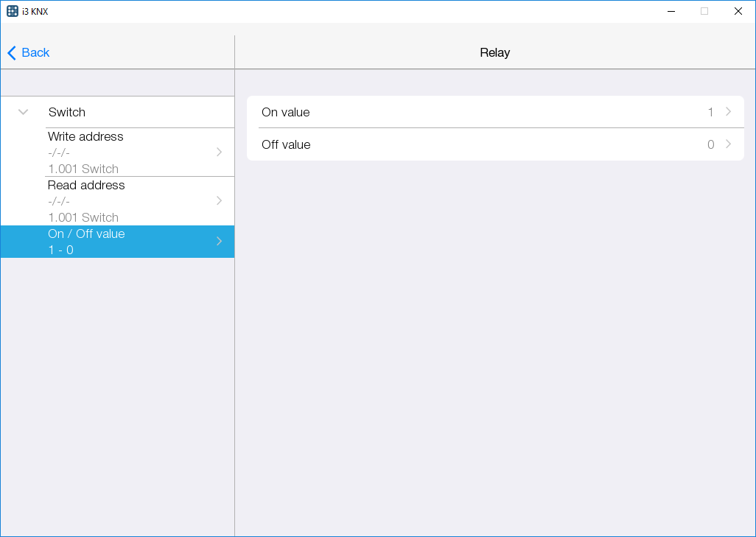Click the arrow icon on the On / Off value row

coord(219,241)
